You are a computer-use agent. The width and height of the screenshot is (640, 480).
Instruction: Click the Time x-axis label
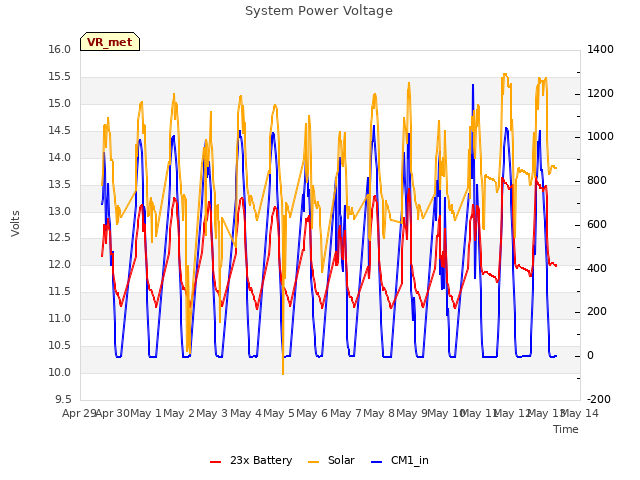(566, 429)
